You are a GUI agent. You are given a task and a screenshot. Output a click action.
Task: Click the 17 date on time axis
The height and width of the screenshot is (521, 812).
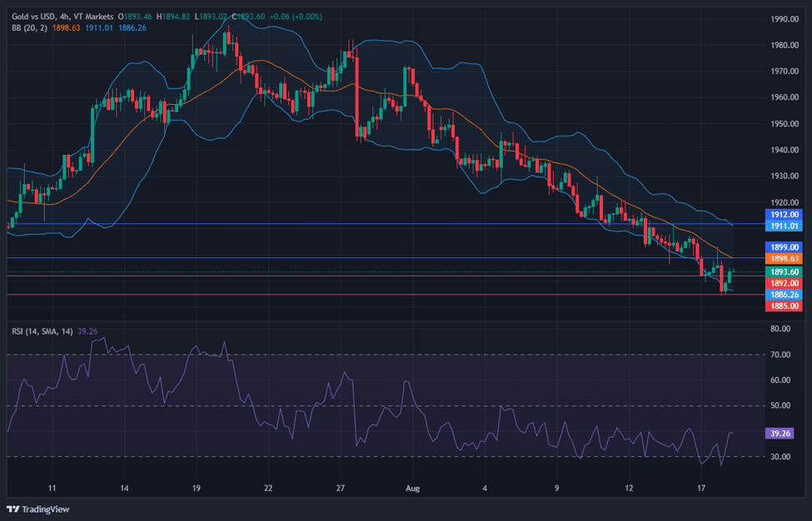coord(700,488)
